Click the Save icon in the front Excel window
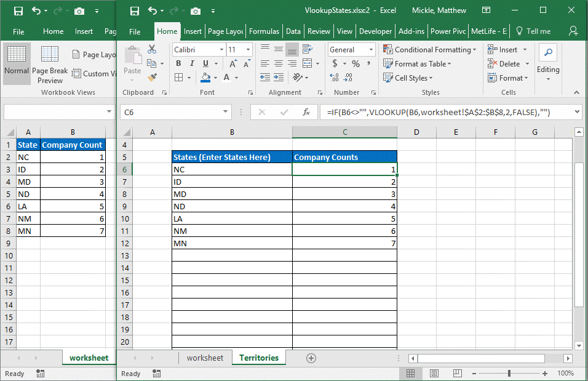 coord(134,11)
